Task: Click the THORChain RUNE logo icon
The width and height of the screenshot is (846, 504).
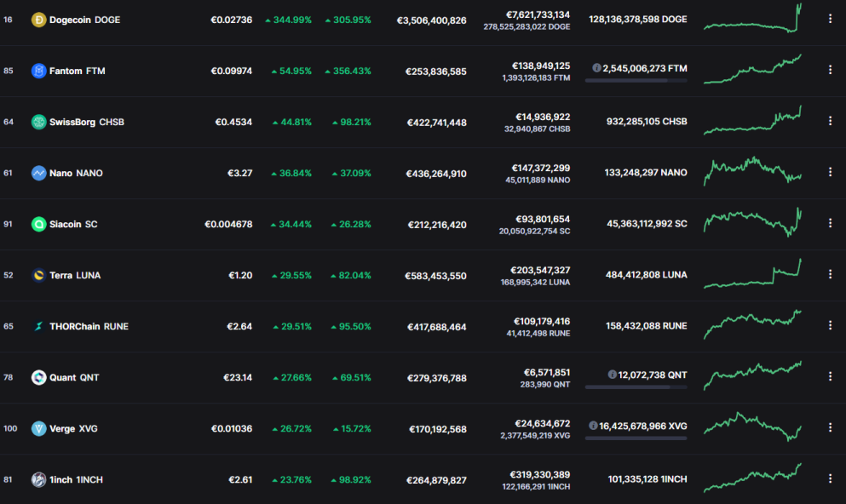Action: pos(38,326)
